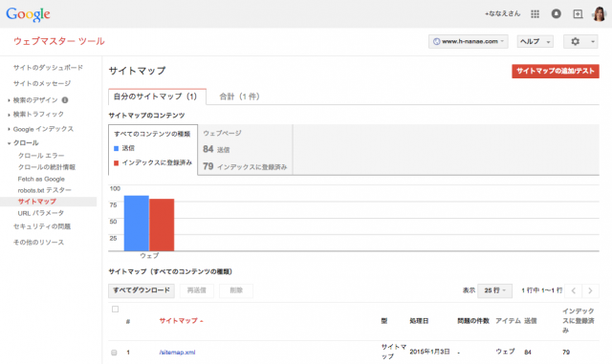Click the share plus box icon
612x364 pixels.
[x=578, y=14]
